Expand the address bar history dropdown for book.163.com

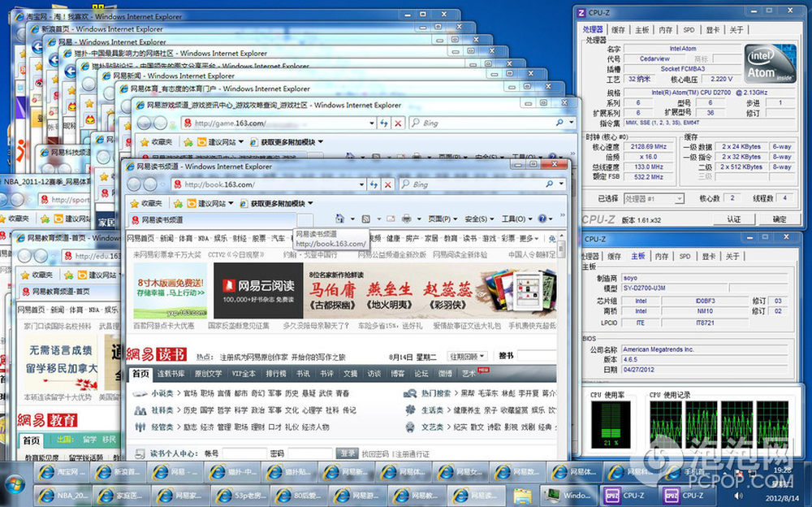coord(361,184)
